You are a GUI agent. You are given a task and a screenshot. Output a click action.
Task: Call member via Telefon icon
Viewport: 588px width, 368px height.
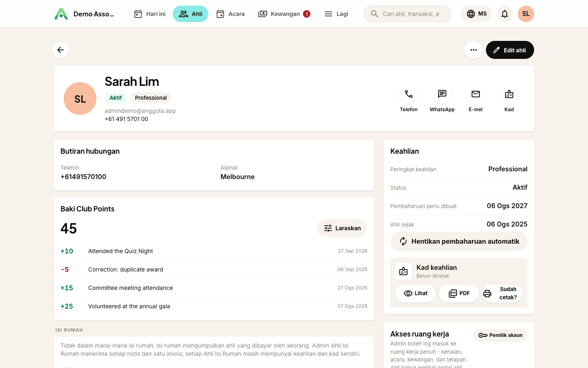click(409, 94)
